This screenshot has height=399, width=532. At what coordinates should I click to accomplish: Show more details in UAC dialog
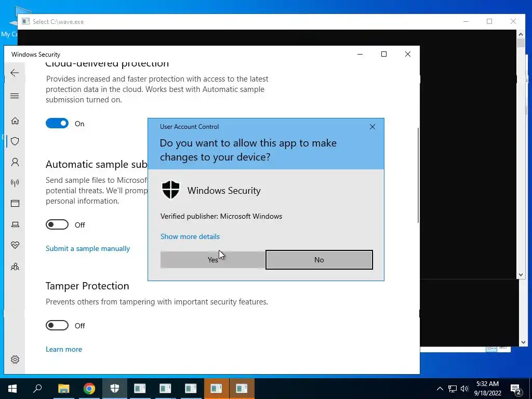click(x=190, y=236)
